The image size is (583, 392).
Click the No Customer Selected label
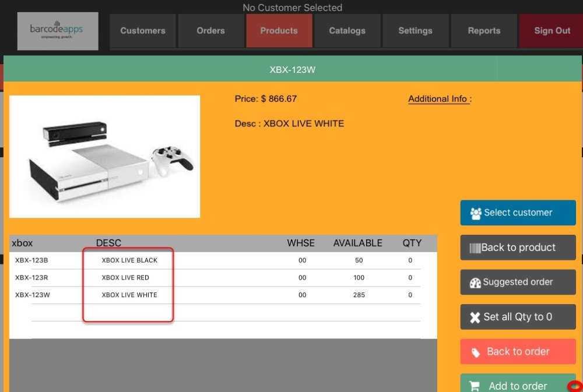[292, 8]
